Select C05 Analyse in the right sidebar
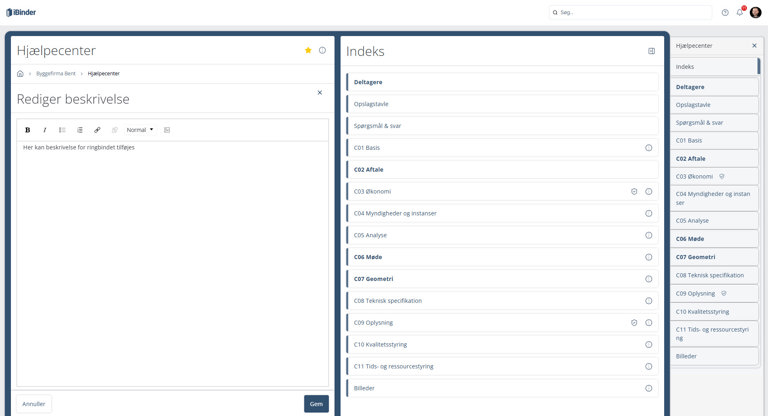This screenshot has height=416, width=768. [692, 220]
